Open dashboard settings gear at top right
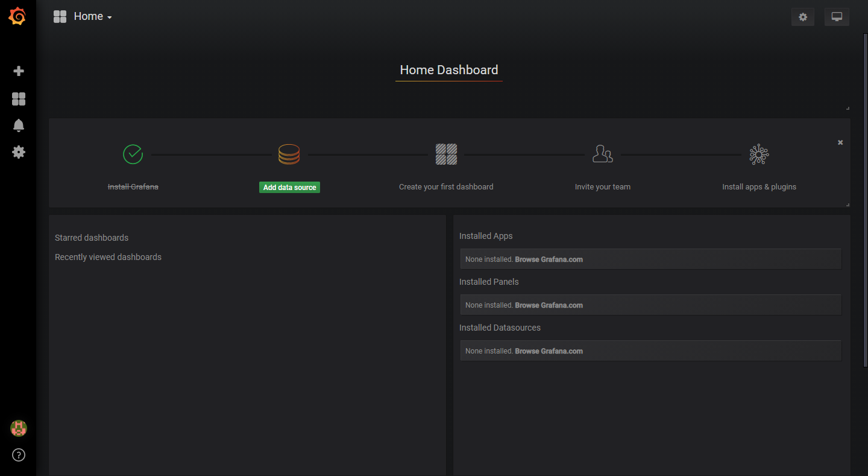This screenshot has width=868, height=476. point(803,17)
